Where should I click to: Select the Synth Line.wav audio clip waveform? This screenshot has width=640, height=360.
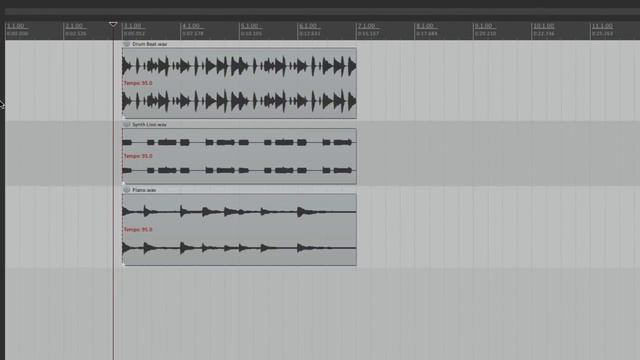239,156
